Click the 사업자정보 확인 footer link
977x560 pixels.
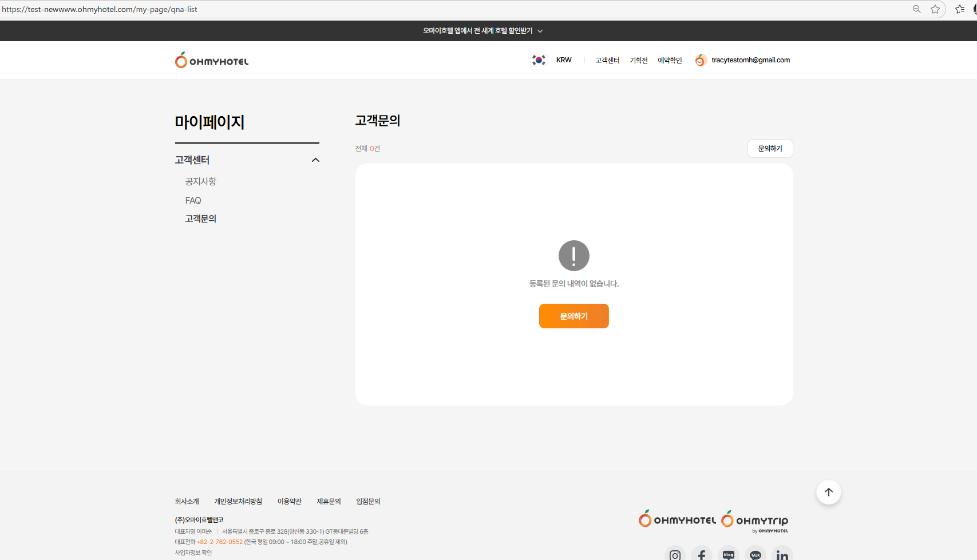pos(193,553)
